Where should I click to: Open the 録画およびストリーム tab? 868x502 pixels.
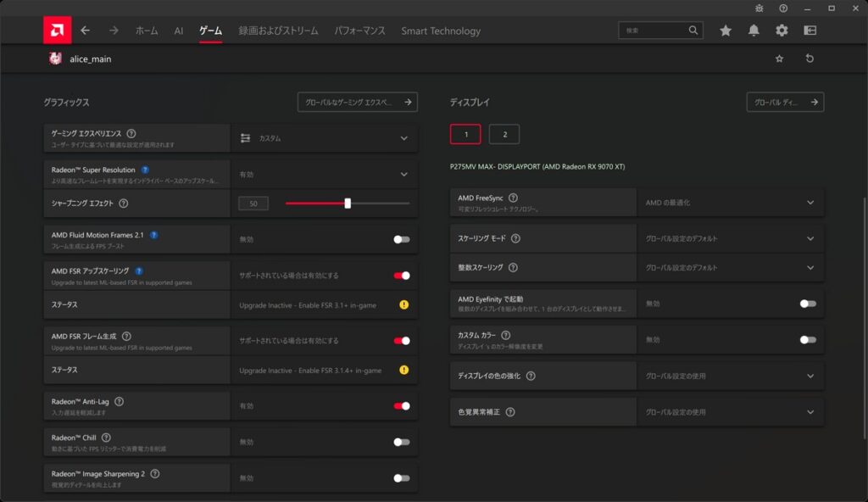click(x=278, y=31)
